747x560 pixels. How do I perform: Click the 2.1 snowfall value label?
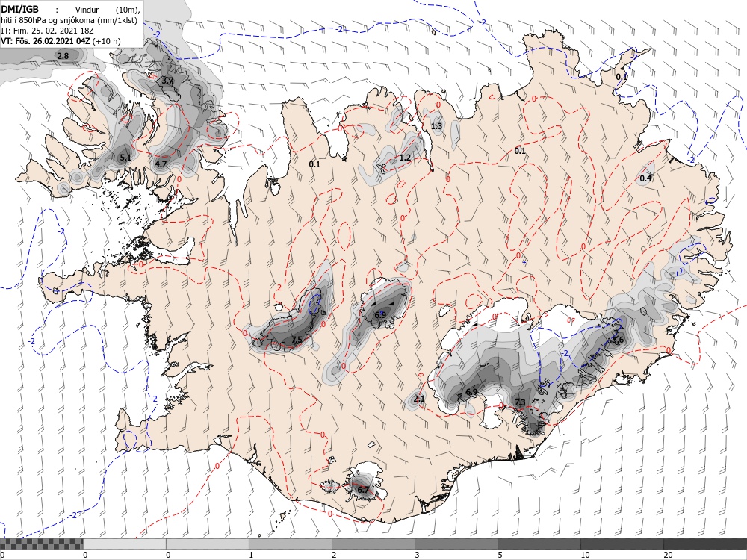(x=419, y=399)
